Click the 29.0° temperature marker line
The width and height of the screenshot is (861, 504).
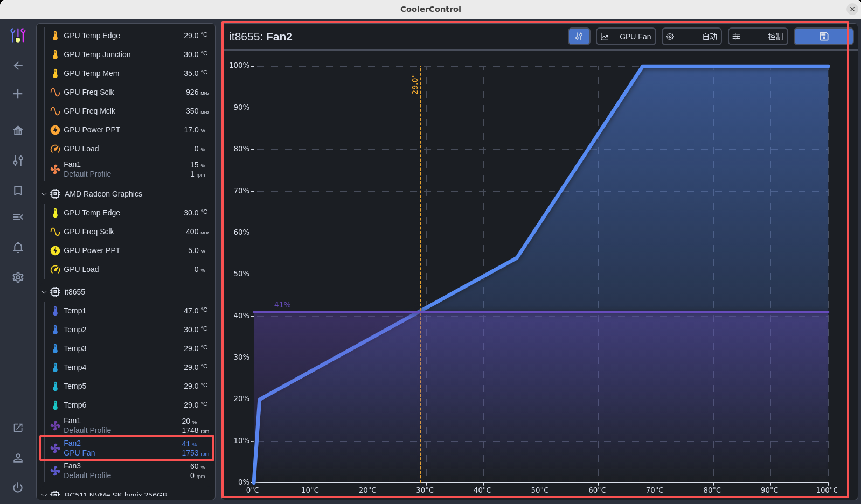[420, 275]
